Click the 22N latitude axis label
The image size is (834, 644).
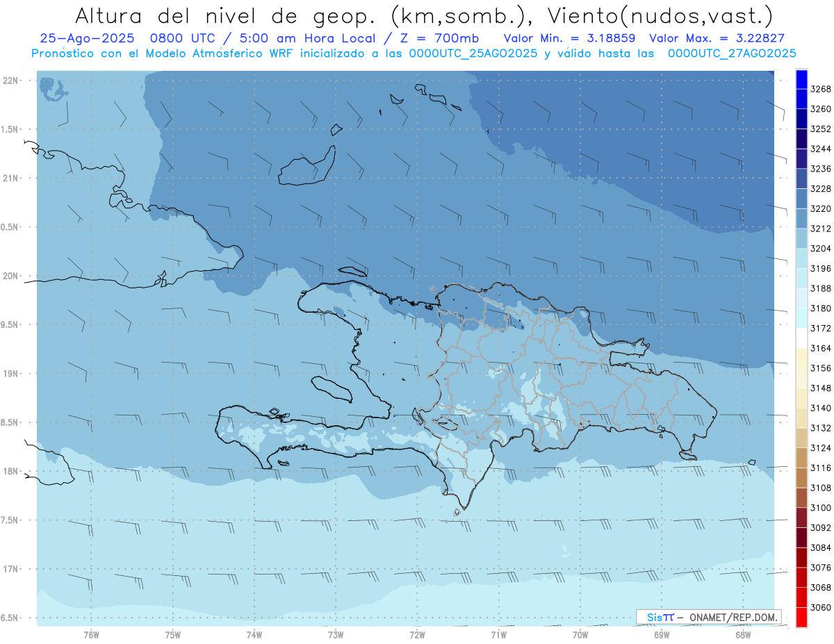pos(10,81)
